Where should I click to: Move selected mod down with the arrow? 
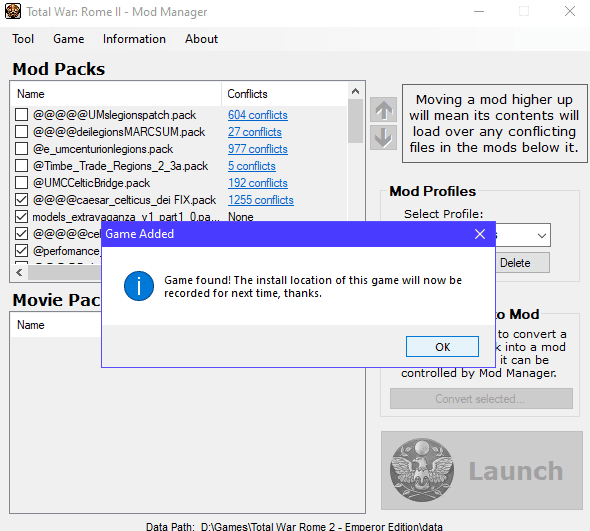tap(383, 137)
